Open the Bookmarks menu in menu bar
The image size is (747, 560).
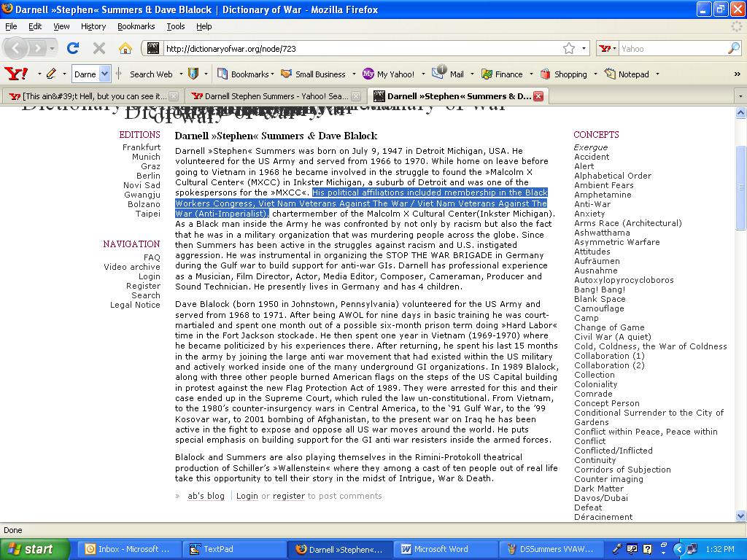click(136, 26)
